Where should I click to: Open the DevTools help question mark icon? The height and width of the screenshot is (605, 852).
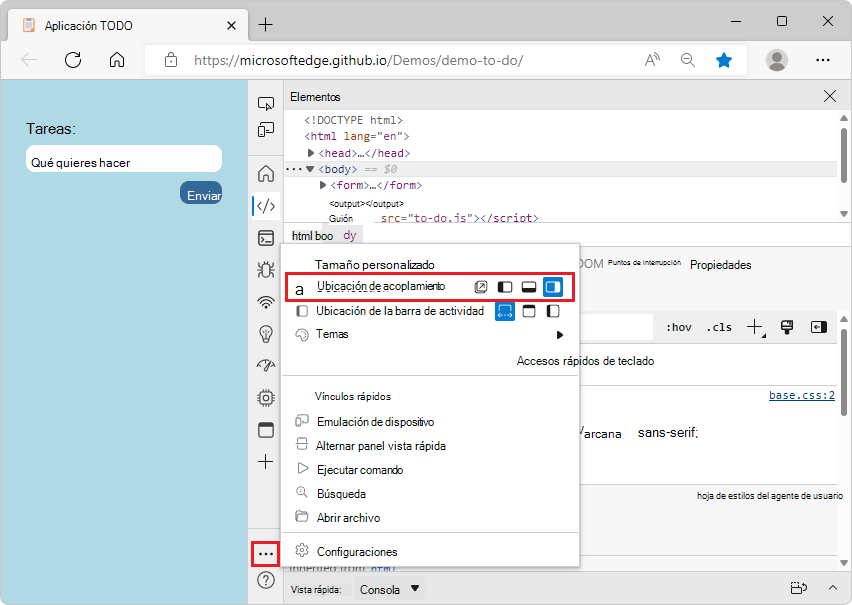coord(266,580)
